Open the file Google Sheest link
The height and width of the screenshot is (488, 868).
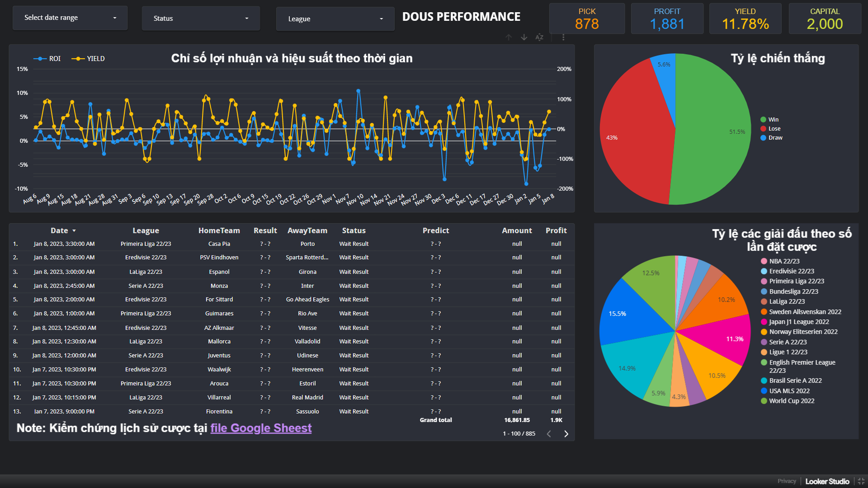tap(261, 428)
